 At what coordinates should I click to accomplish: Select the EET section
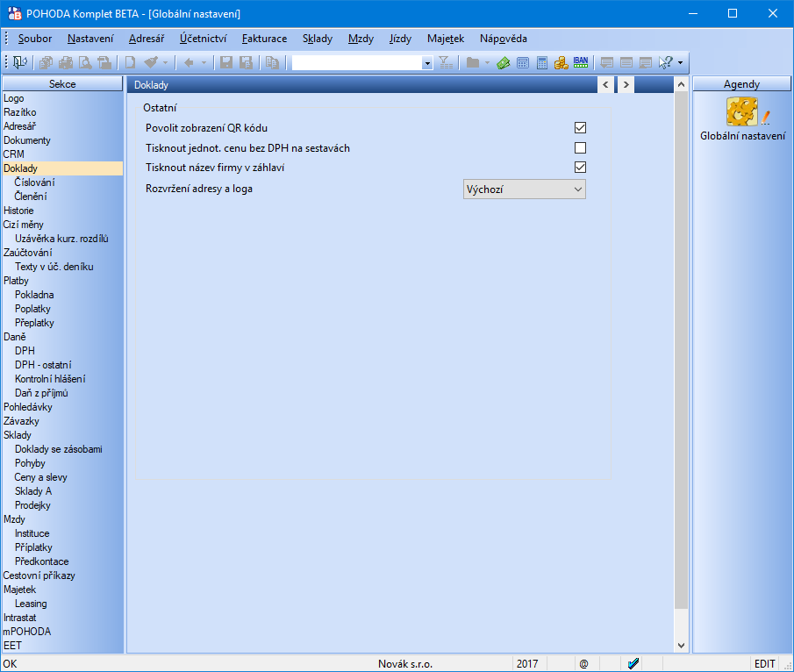tap(12, 646)
